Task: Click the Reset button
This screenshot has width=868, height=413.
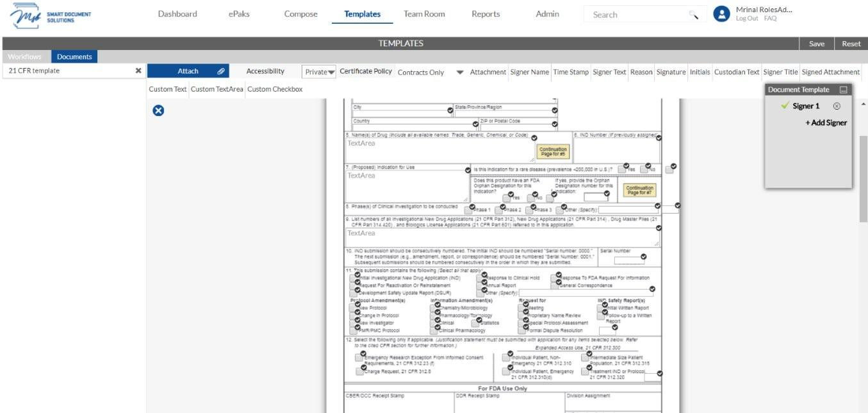Action: [x=851, y=44]
